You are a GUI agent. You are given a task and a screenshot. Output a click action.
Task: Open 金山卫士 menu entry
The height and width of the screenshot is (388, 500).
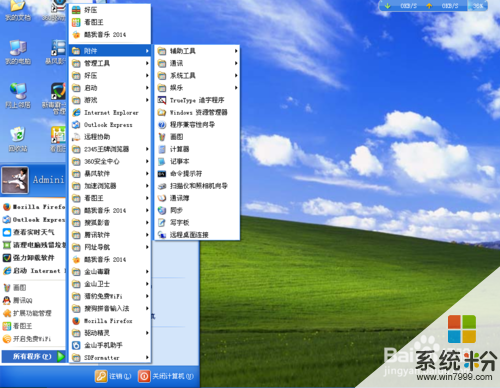[110, 284]
